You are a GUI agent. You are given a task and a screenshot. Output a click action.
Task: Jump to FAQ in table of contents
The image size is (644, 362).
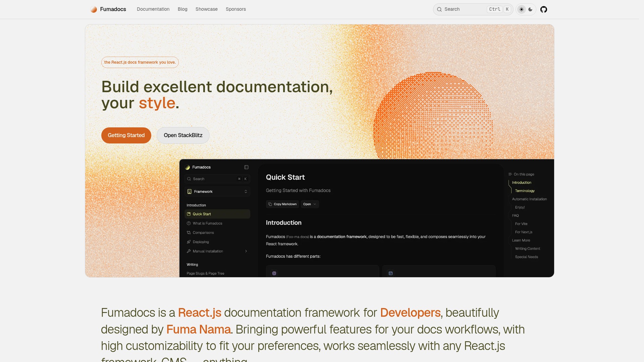click(516, 216)
